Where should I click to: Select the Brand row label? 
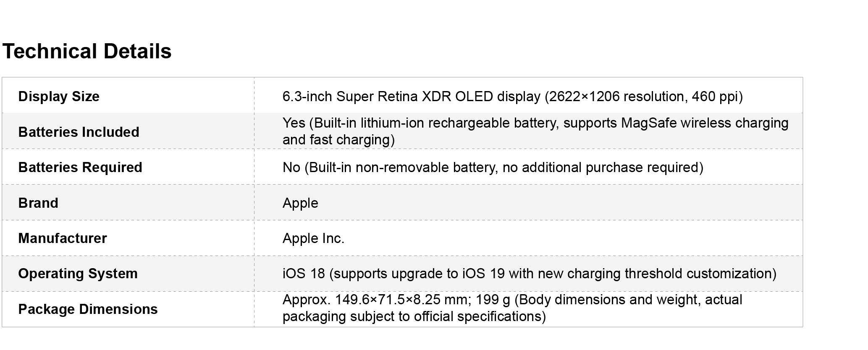coord(38,203)
